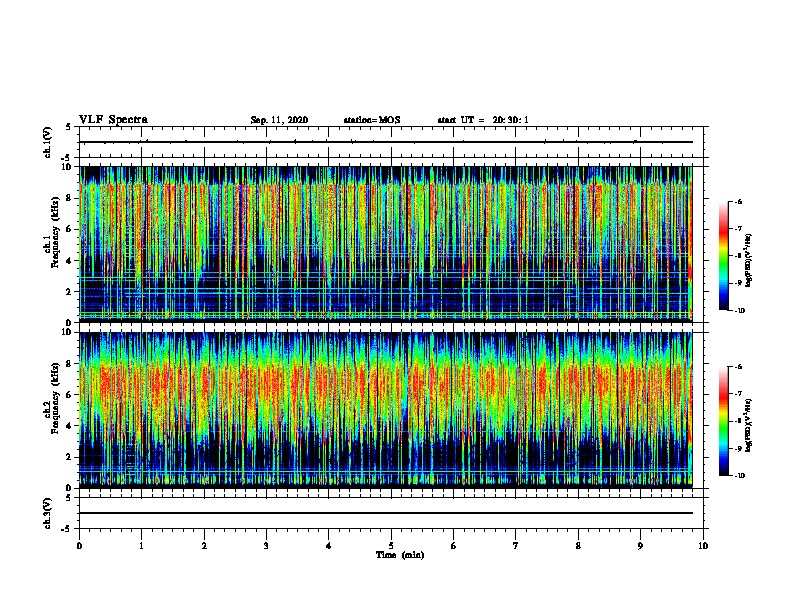
Task: Click inside the ch.1 spectrogram panel
Action: pos(386,244)
